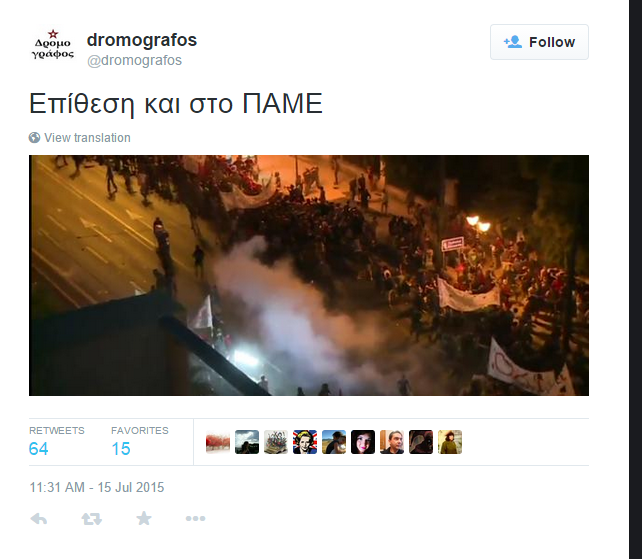View the list of 64 retweets
642x559 pixels.
click(57, 441)
